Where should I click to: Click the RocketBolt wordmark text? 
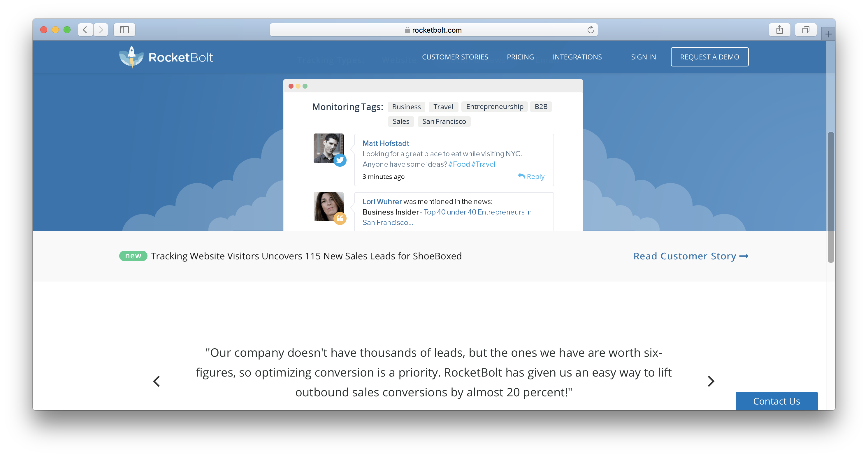pos(181,58)
